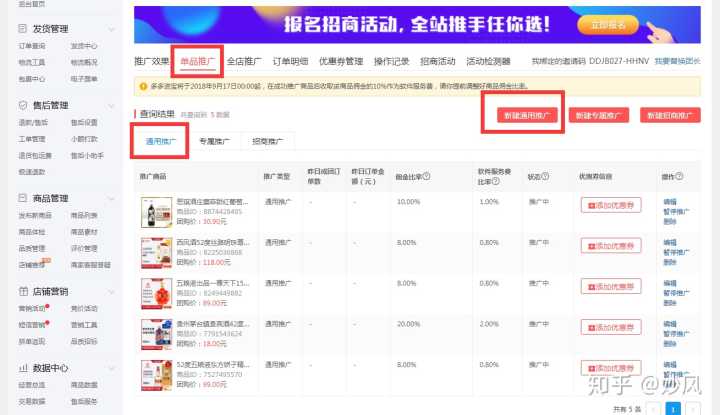Click 编辑 for the 五粮液 89.00元 row
The width and height of the screenshot is (720, 415).
[670, 283]
